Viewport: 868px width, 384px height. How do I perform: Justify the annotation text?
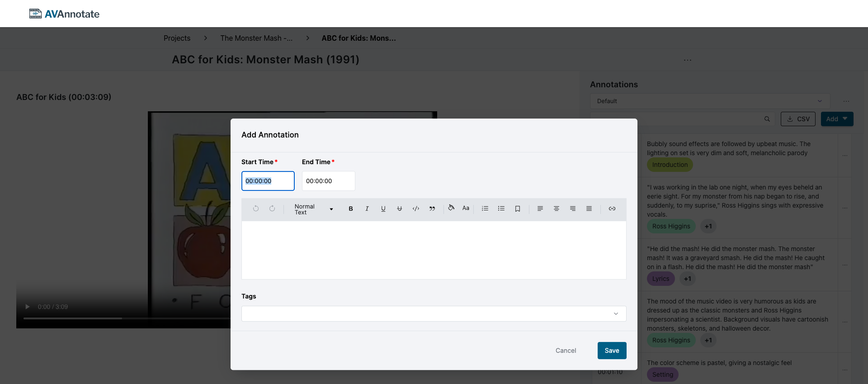(589, 209)
